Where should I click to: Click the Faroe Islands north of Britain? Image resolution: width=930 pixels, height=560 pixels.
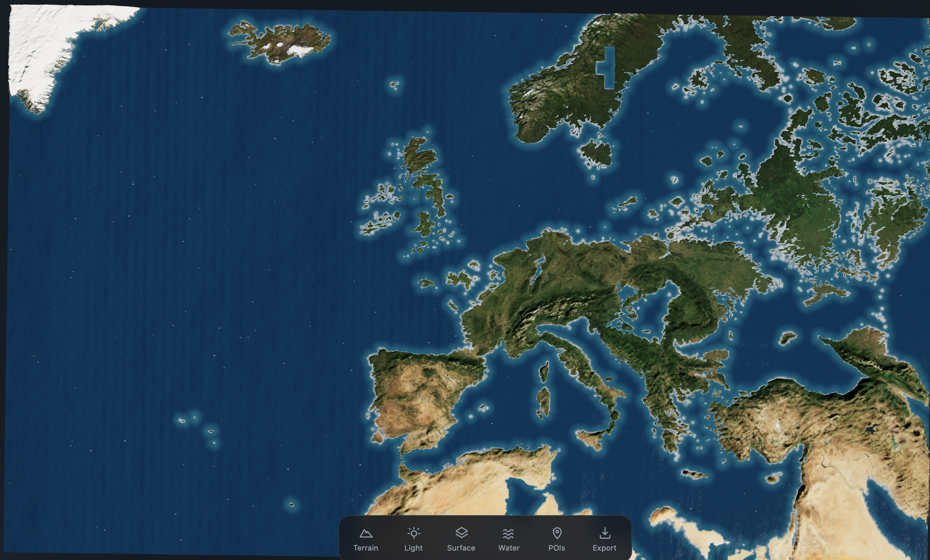[394, 84]
